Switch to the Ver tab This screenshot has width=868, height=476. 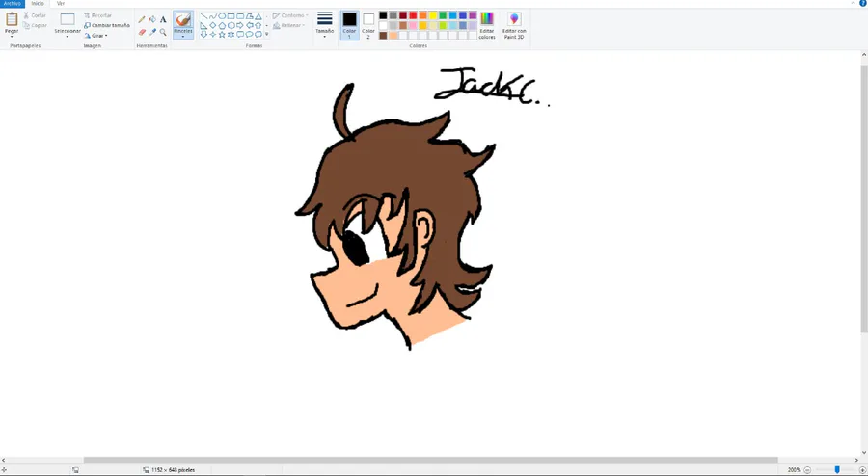(x=61, y=3)
